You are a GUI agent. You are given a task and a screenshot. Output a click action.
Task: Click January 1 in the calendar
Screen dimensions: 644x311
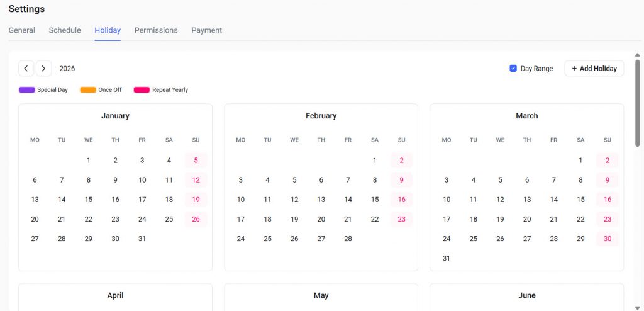pyautogui.click(x=89, y=161)
